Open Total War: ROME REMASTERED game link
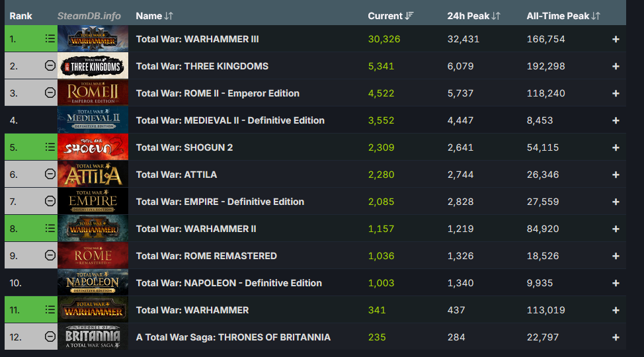This screenshot has height=357, width=644. [206, 256]
